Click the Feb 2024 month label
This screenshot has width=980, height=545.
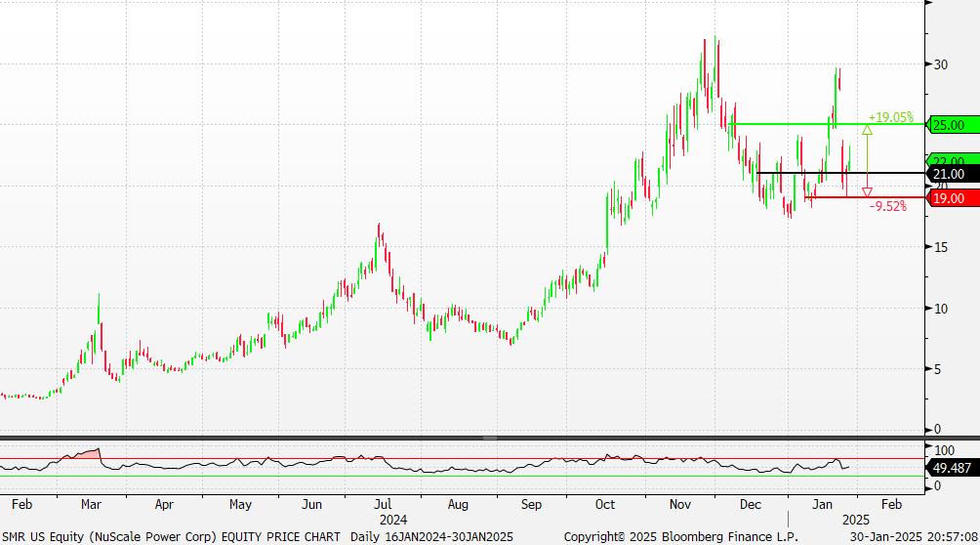tap(21, 504)
